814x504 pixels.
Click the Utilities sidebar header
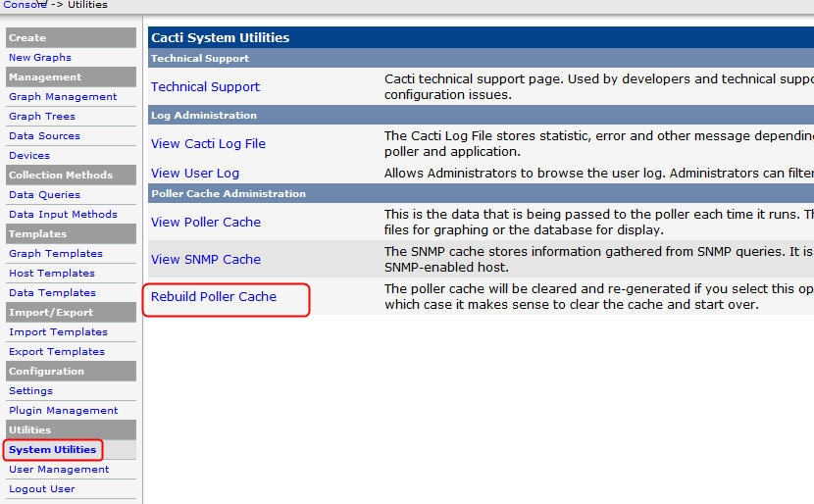click(72, 429)
